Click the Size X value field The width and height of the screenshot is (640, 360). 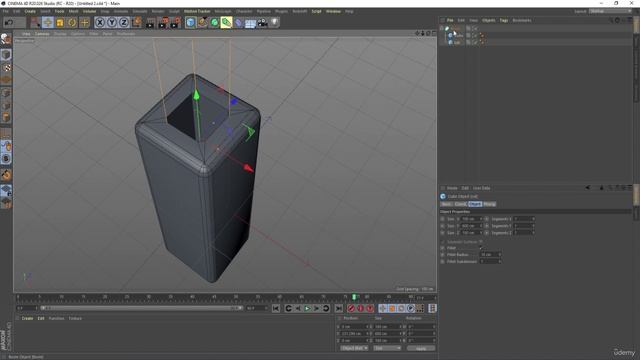472,219
